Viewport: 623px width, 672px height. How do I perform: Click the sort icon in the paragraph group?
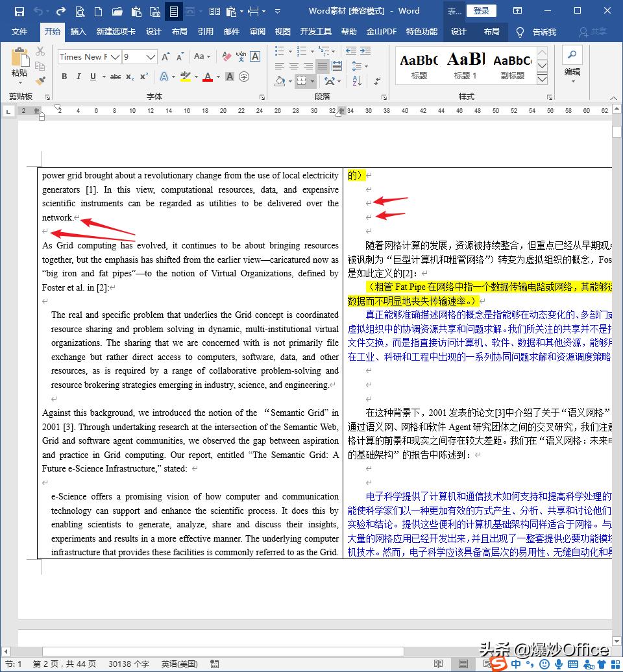pos(356,80)
